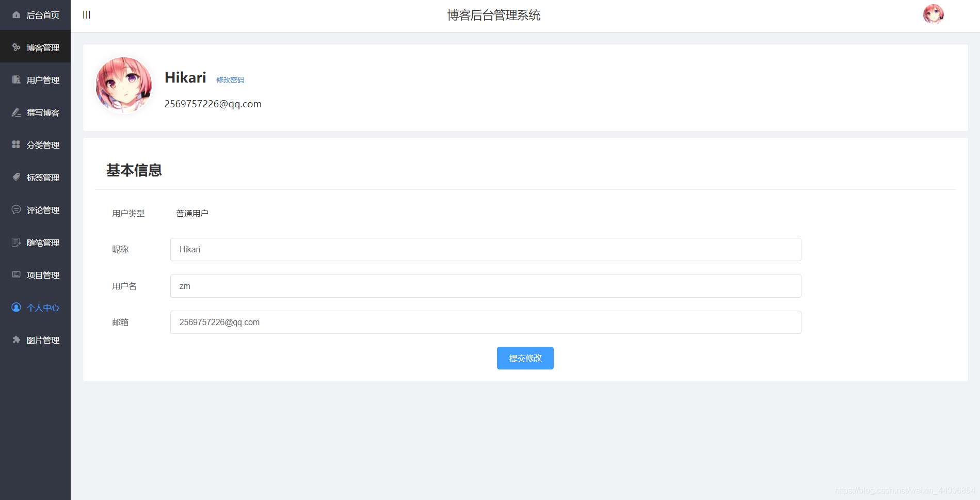Toggle the sidebar collapse icon in header
This screenshot has height=500, width=980.
[x=86, y=15]
